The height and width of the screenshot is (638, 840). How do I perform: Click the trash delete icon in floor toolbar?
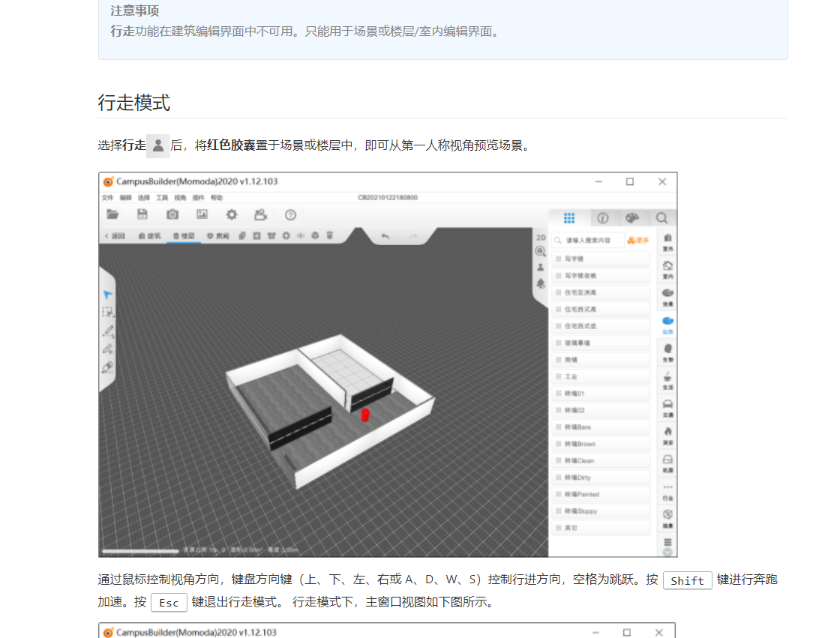330,235
